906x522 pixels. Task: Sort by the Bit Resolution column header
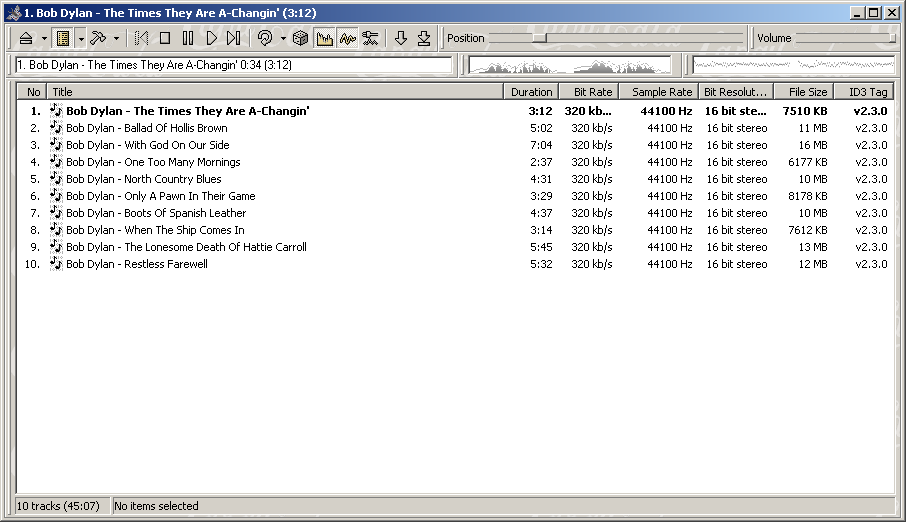point(736,92)
